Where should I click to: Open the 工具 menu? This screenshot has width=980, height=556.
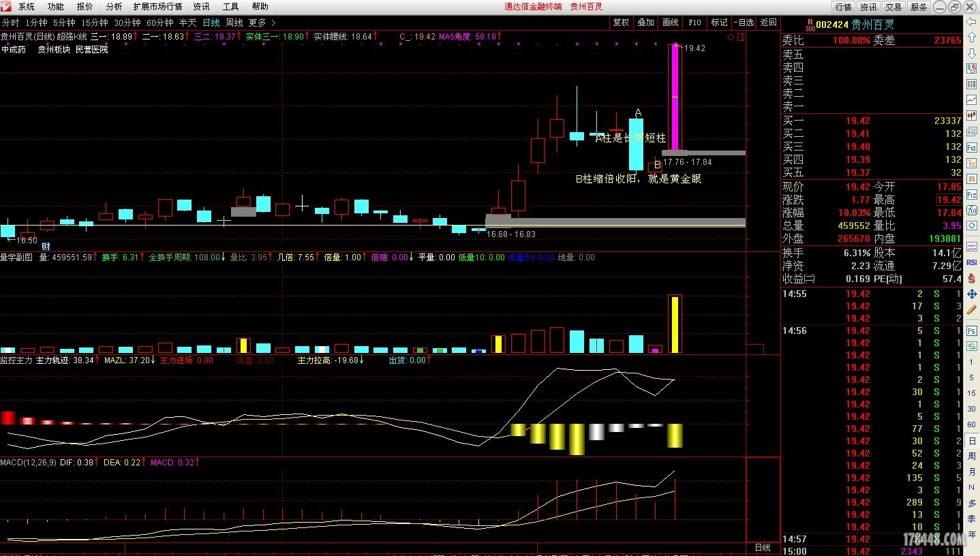tap(230, 7)
